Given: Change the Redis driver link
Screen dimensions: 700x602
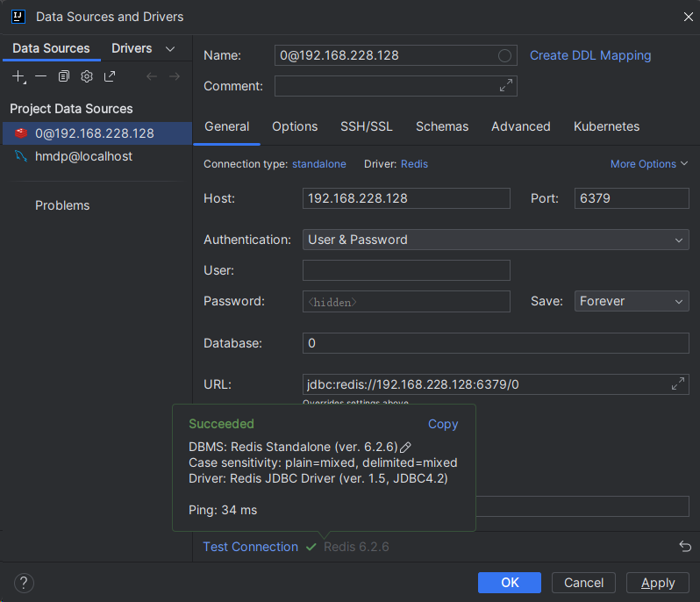Looking at the screenshot, I should coord(414,164).
